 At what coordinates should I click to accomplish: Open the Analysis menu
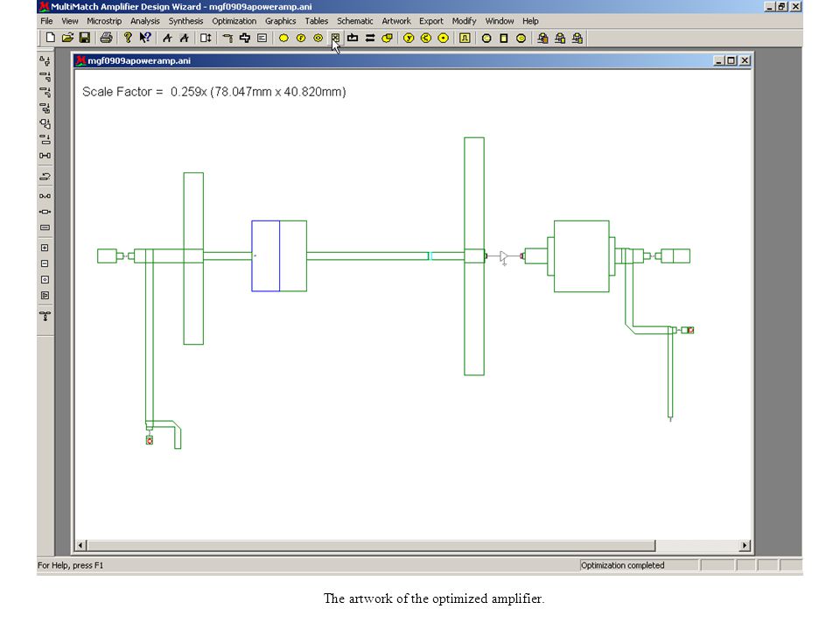click(x=144, y=21)
